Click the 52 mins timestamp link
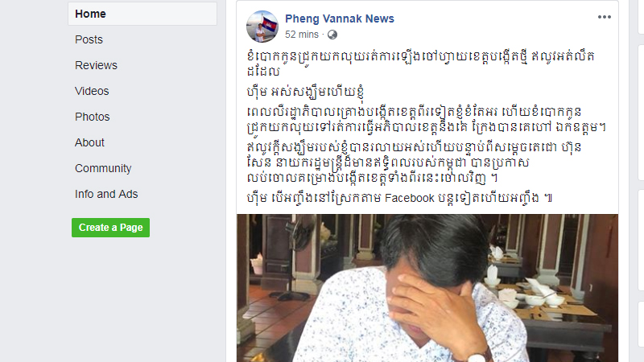This screenshot has height=362, width=644. pyautogui.click(x=301, y=35)
